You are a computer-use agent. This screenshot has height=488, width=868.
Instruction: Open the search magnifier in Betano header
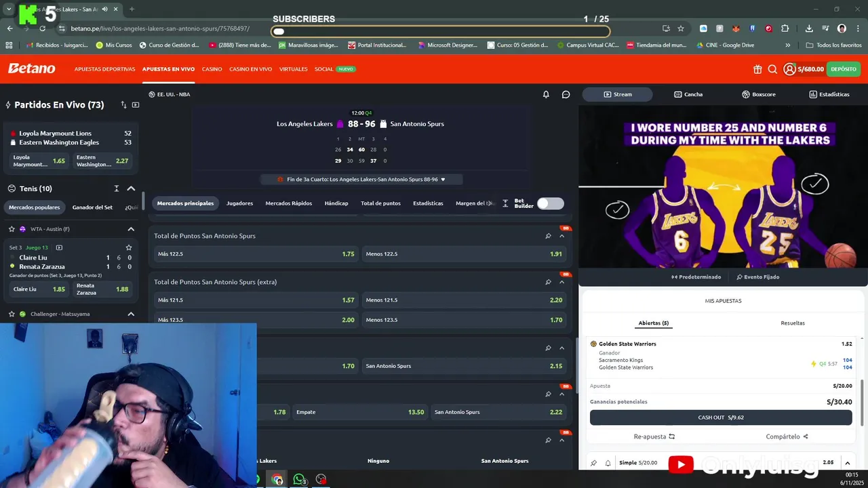coord(772,69)
